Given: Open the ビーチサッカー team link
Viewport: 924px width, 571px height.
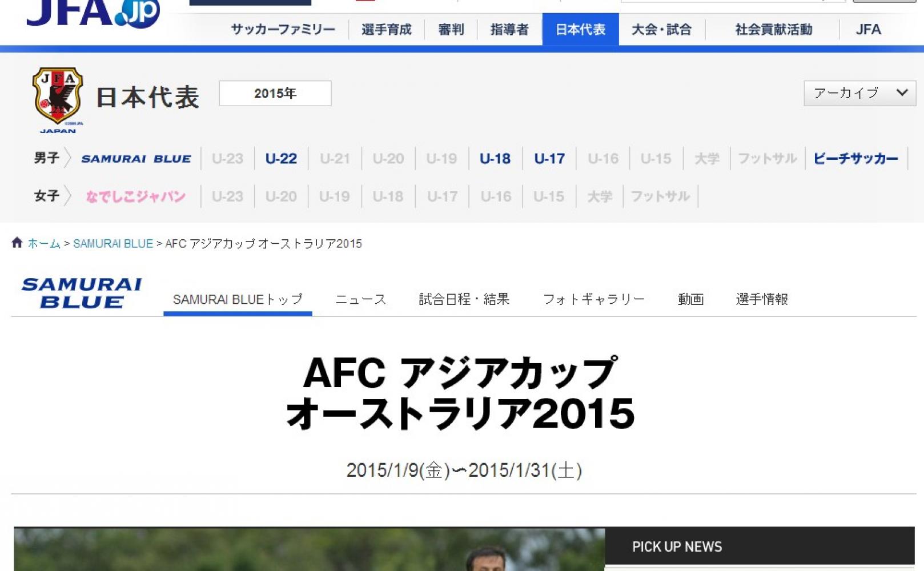Looking at the screenshot, I should (x=855, y=159).
